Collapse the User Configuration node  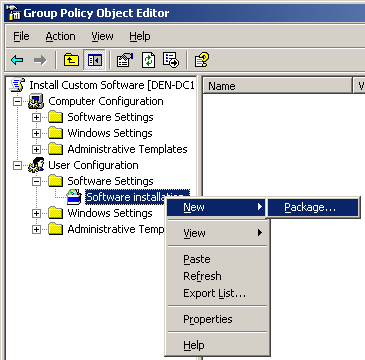[x=17, y=165]
